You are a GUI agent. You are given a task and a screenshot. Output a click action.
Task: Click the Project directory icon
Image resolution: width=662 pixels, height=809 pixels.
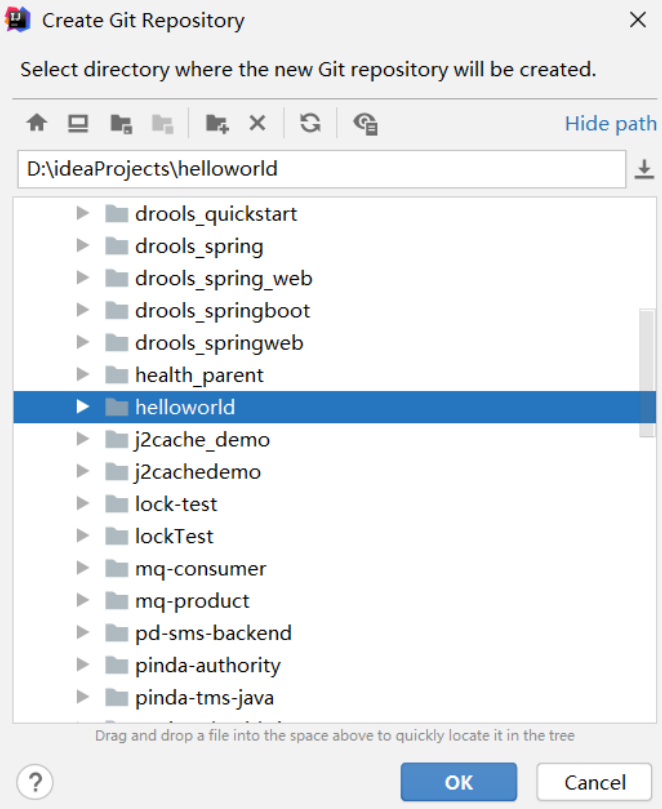[121, 123]
